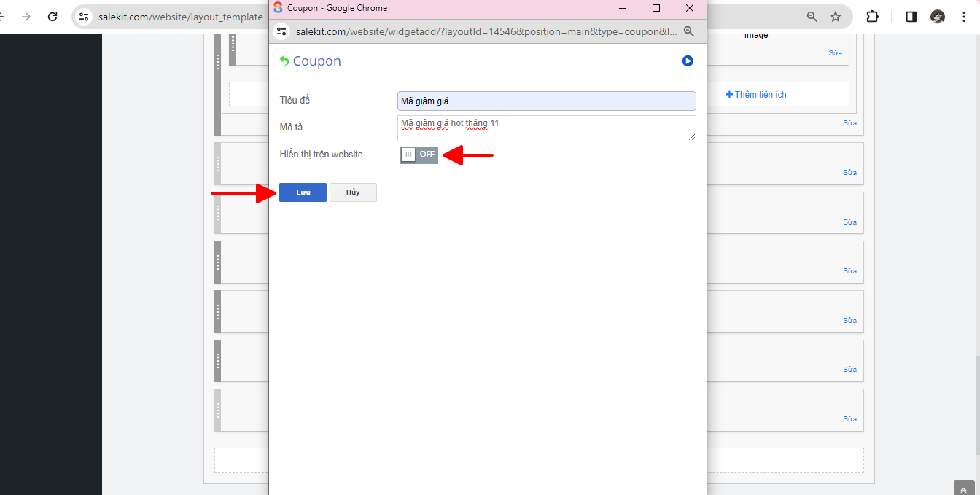
Task: Reload the main browser page
Action: pos(52,17)
